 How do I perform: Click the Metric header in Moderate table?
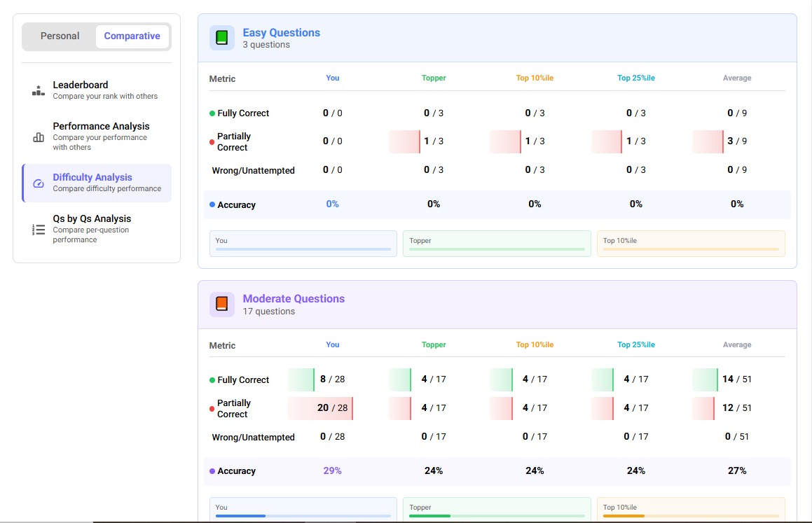[222, 346]
